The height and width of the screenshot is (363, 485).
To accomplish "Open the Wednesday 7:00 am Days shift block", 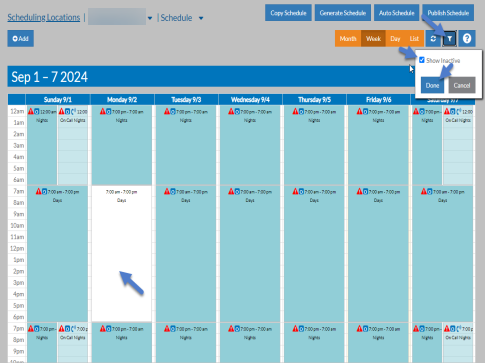I will pyautogui.click(x=250, y=253).
